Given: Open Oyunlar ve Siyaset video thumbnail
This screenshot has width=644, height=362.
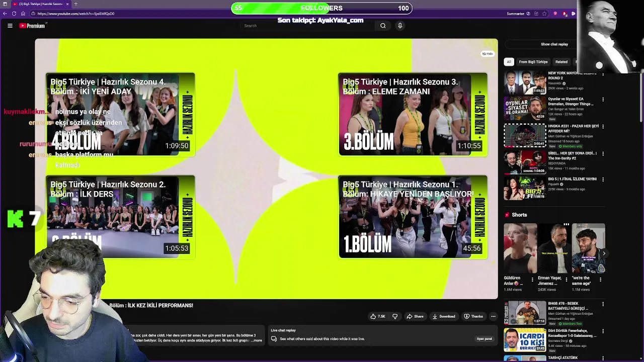Looking at the screenshot, I should point(525,109).
